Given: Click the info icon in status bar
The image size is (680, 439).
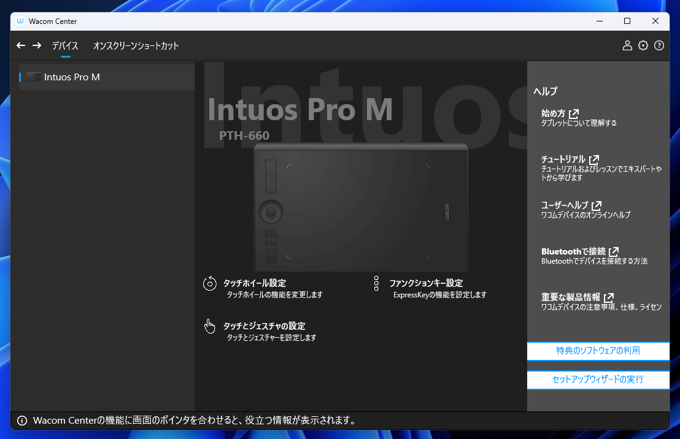Looking at the screenshot, I should 22,420.
